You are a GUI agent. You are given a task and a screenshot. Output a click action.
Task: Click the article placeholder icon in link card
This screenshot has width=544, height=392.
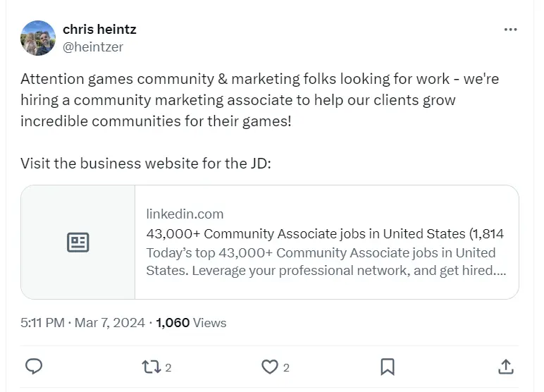(78, 243)
